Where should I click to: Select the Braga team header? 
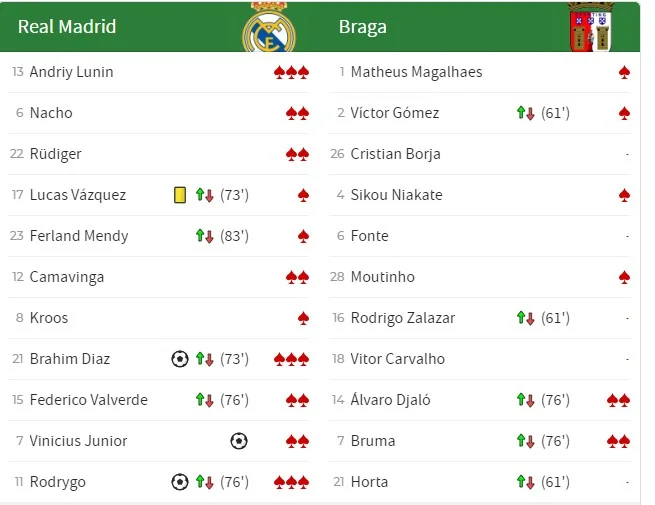362,27
